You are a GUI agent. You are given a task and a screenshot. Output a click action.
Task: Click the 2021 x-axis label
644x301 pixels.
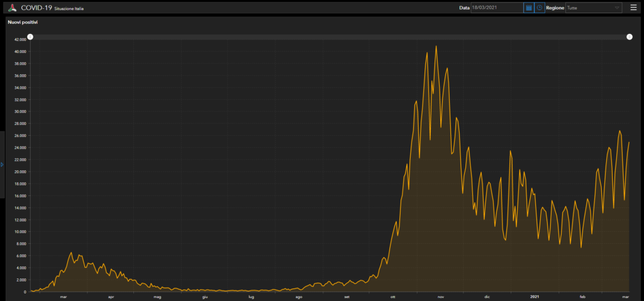535,297
